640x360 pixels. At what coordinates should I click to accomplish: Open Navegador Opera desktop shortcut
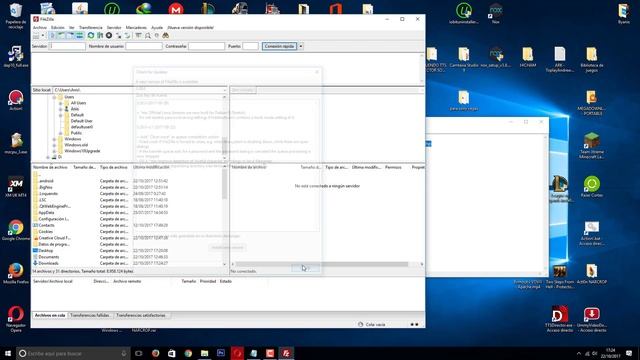click(16, 319)
